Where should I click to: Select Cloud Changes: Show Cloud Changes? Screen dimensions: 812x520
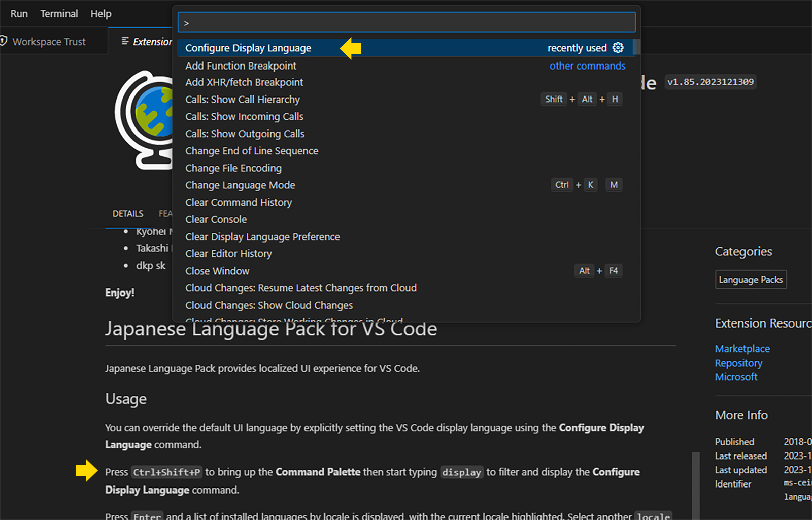[404, 305]
